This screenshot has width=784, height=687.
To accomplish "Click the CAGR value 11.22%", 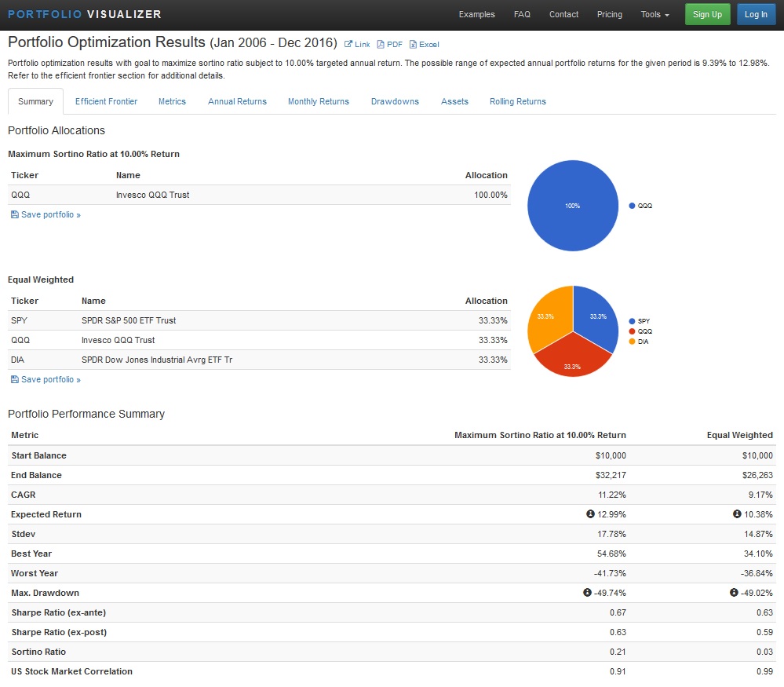I will click(x=612, y=495).
